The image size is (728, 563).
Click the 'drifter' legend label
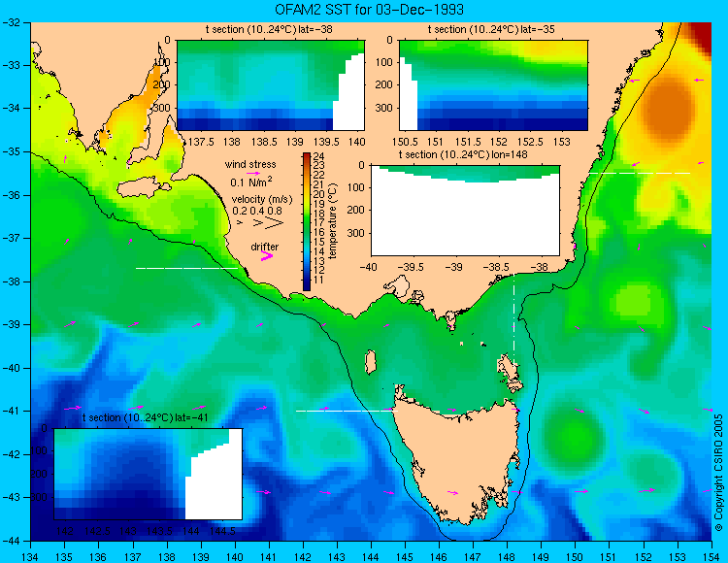tap(265, 247)
